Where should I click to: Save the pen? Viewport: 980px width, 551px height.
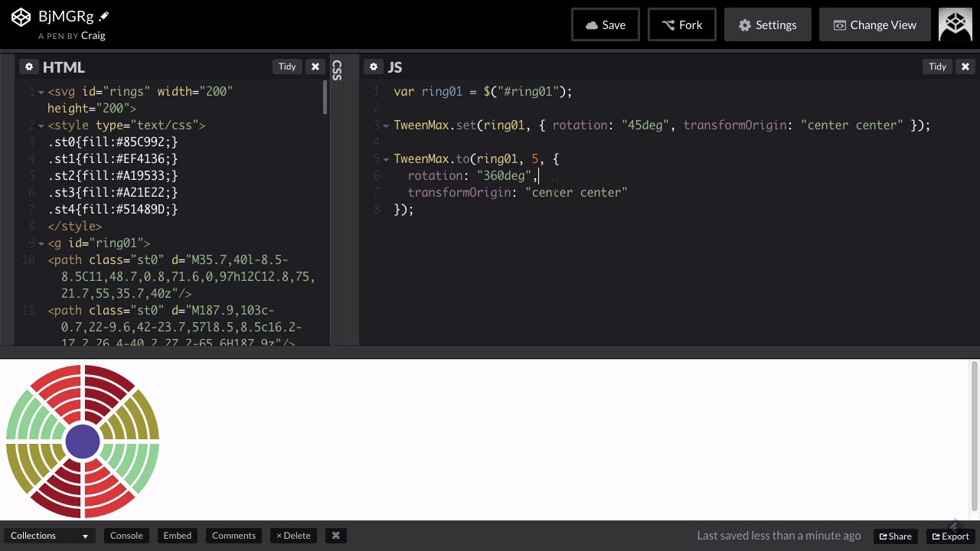[x=606, y=24]
